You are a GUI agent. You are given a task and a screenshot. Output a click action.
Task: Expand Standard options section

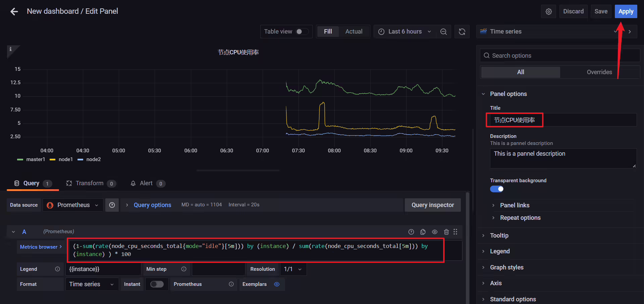click(x=513, y=299)
